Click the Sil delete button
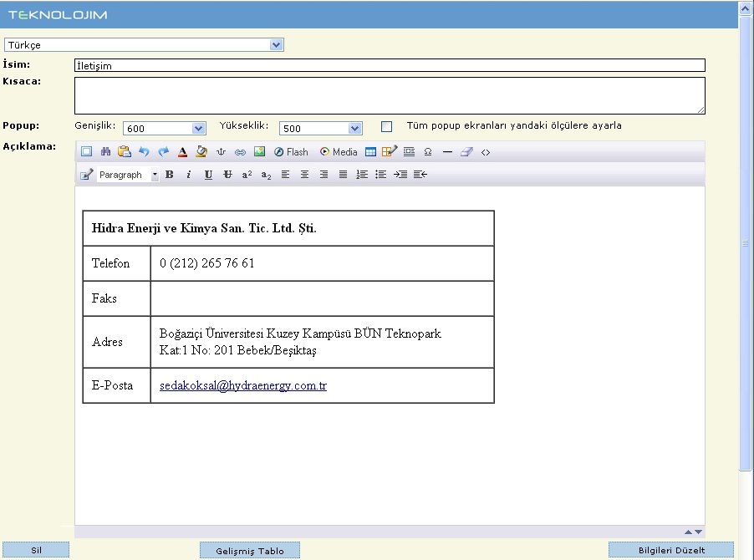The height and width of the screenshot is (560, 754). (x=36, y=550)
